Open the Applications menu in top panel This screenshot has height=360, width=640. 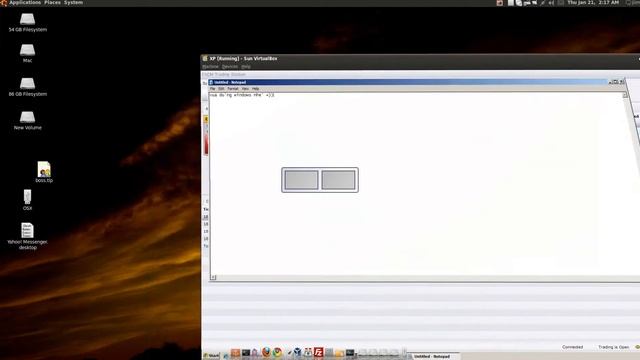click(25, 2)
